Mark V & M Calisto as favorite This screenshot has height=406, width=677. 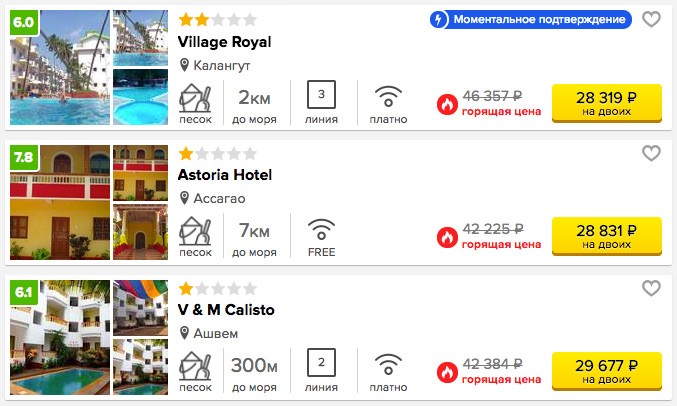click(651, 288)
